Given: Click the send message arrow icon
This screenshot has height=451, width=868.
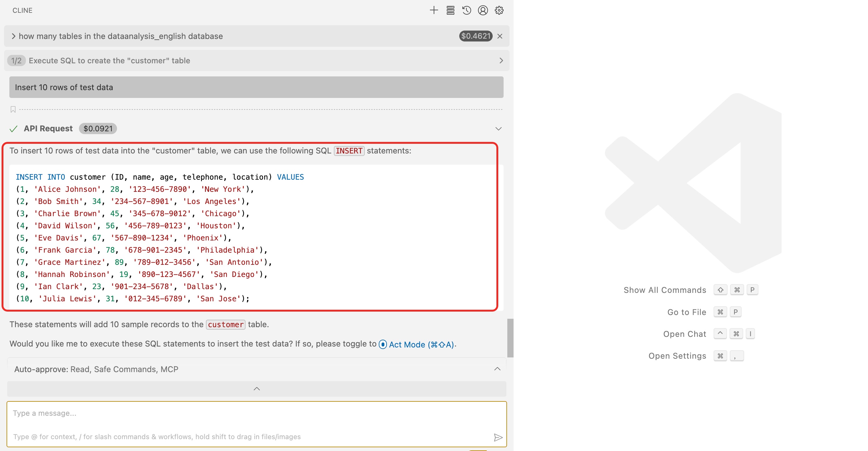Looking at the screenshot, I should (498, 437).
